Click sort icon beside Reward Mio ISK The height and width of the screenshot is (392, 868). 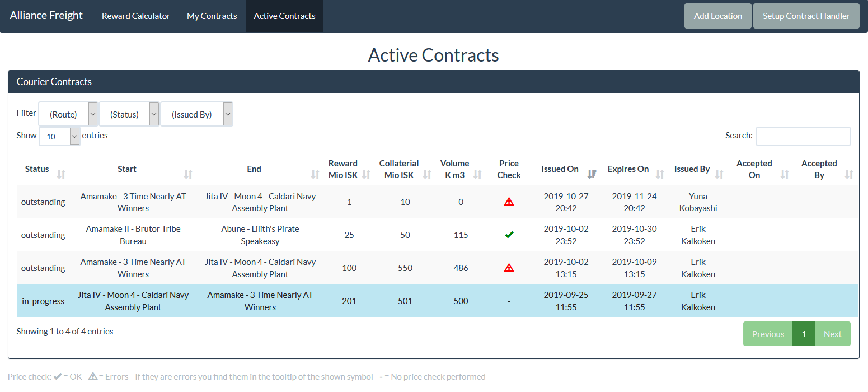pos(367,175)
